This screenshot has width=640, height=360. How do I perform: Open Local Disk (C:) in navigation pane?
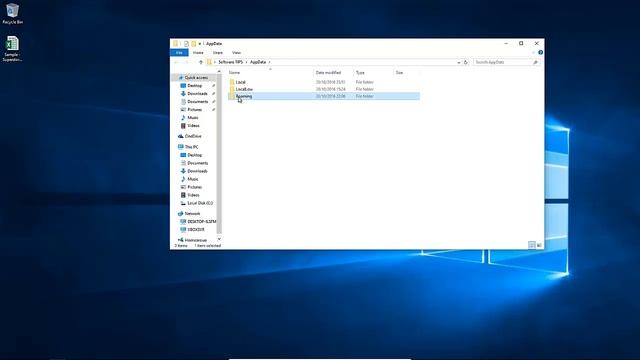(x=200, y=203)
